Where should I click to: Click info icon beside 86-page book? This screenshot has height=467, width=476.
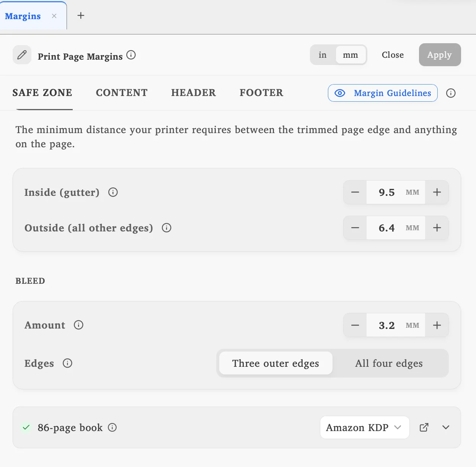[x=112, y=427]
